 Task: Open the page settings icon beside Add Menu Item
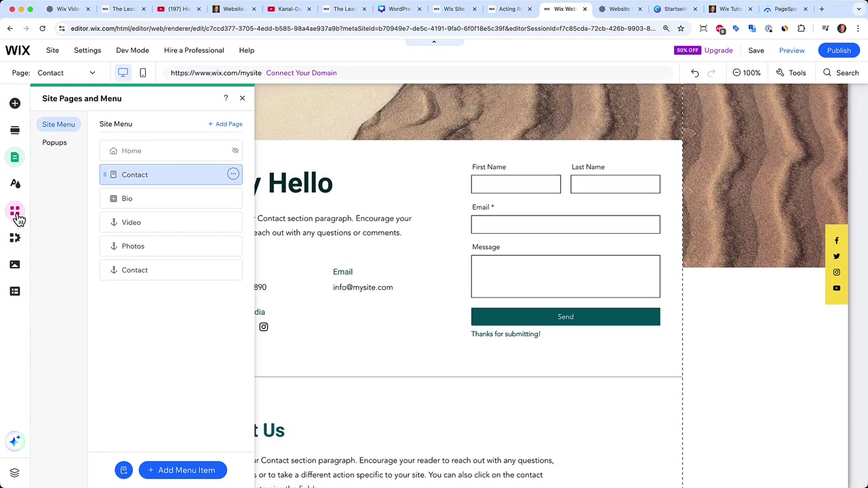[x=123, y=470]
